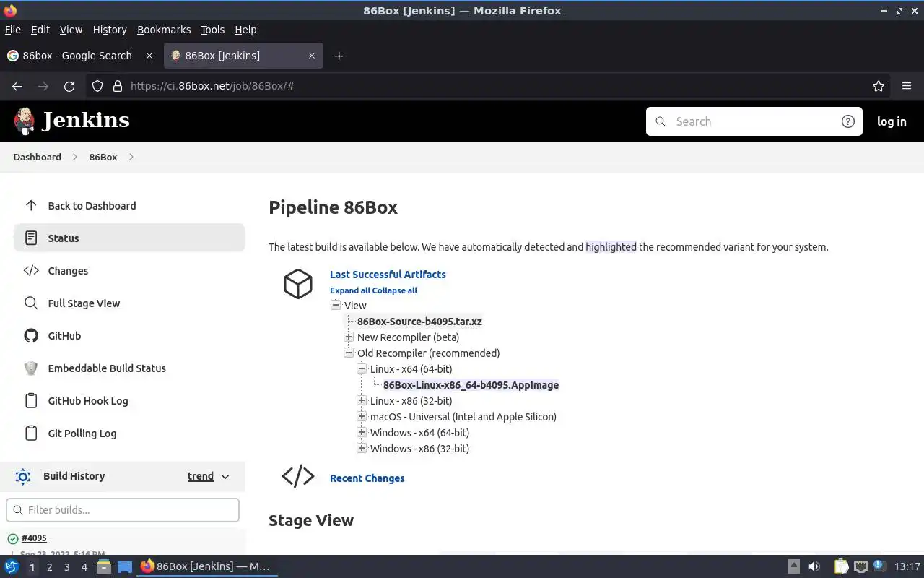Click the Changes code-brackets sidebar icon

pyautogui.click(x=31, y=271)
